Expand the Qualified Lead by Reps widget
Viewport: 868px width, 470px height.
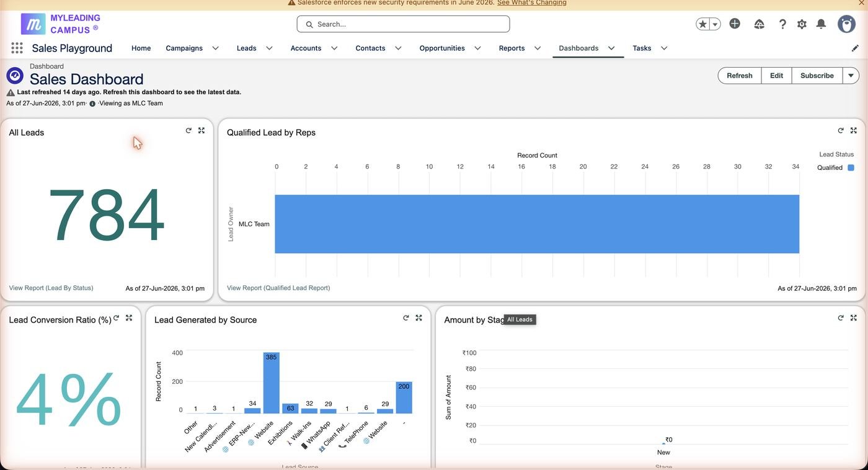click(x=854, y=130)
